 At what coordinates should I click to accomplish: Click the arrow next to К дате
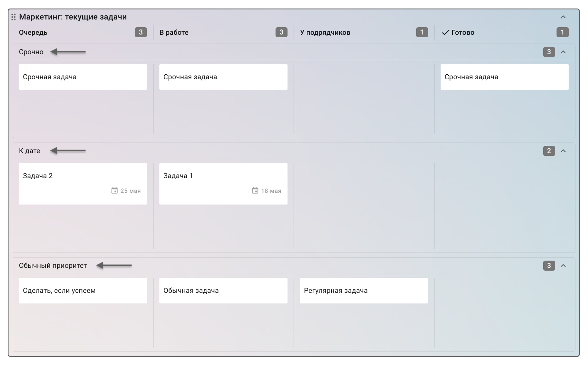(68, 151)
